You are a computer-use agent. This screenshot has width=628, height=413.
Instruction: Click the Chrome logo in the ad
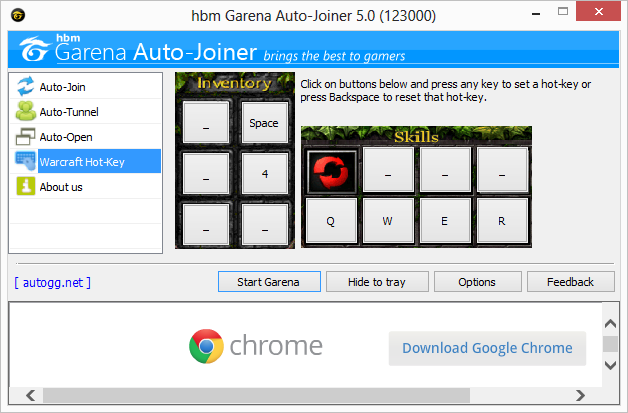click(x=206, y=346)
